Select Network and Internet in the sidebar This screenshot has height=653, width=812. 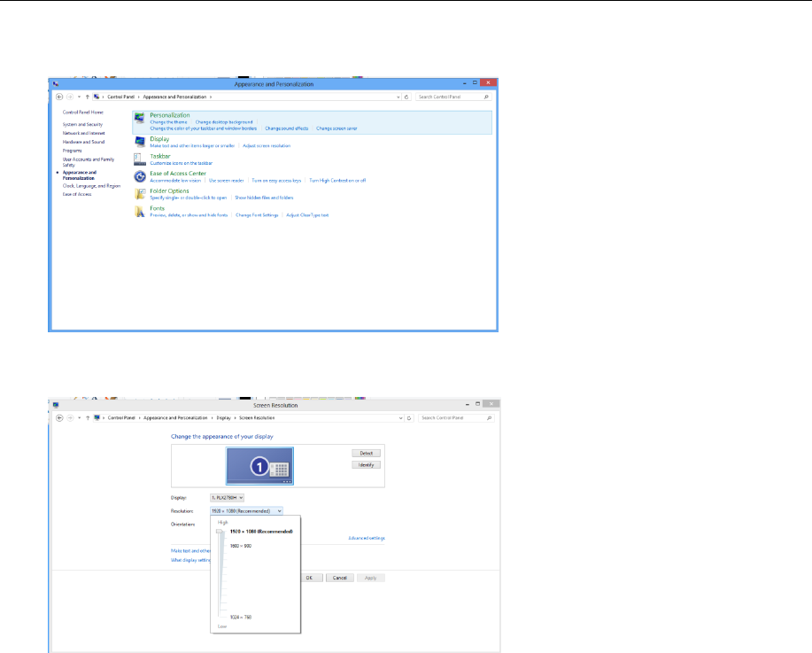tap(84, 133)
